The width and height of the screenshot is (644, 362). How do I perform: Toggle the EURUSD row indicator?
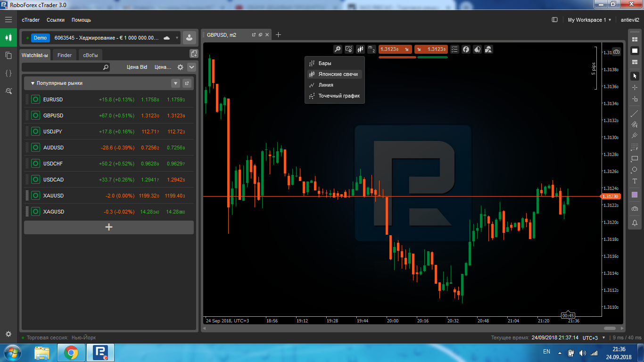(x=35, y=99)
